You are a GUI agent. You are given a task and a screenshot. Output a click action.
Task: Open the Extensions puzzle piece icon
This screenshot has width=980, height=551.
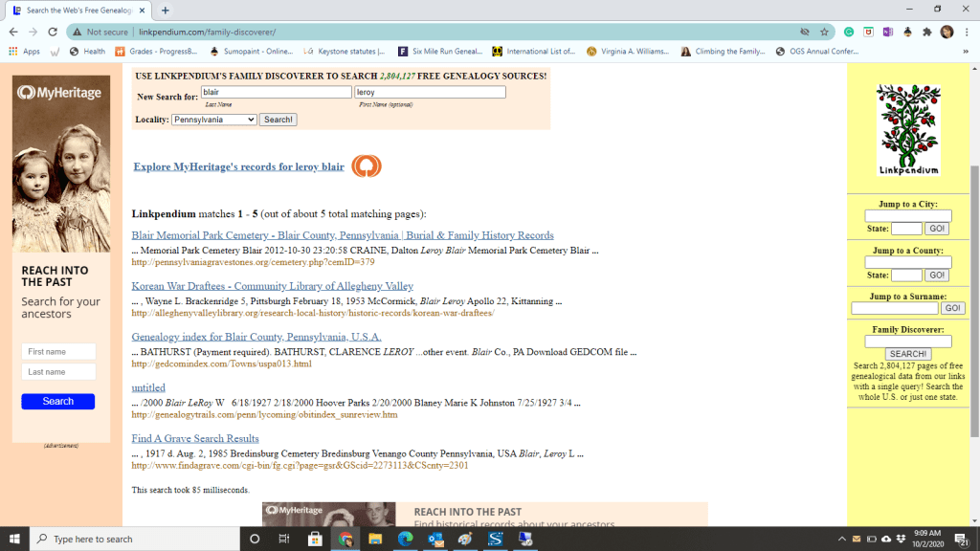(x=926, y=32)
